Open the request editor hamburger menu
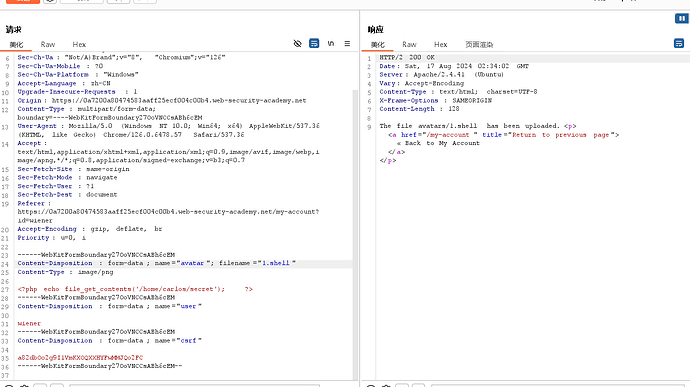Viewport: 690px width, 387px height. 347,43
